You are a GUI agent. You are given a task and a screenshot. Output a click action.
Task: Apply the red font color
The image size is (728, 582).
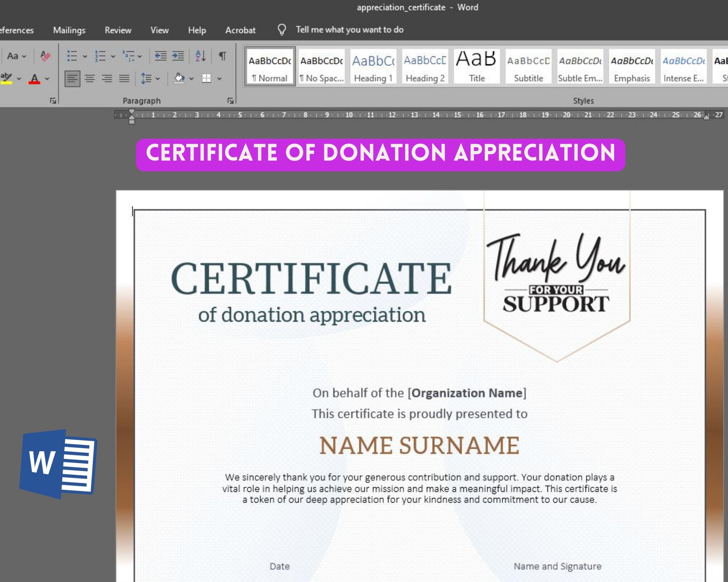tap(34, 79)
